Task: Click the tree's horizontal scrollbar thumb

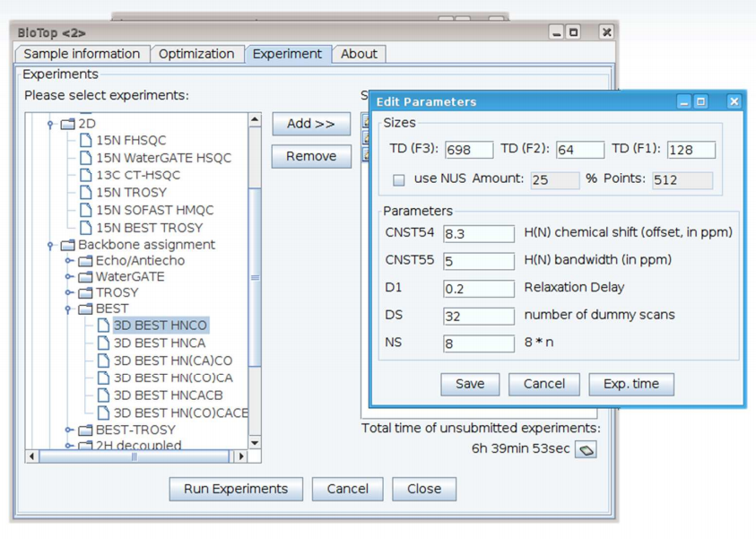Action: click(x=135, y=456)
